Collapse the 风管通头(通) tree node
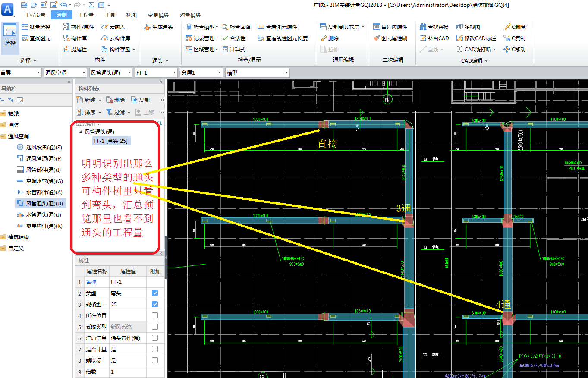 tap(81, 132)
